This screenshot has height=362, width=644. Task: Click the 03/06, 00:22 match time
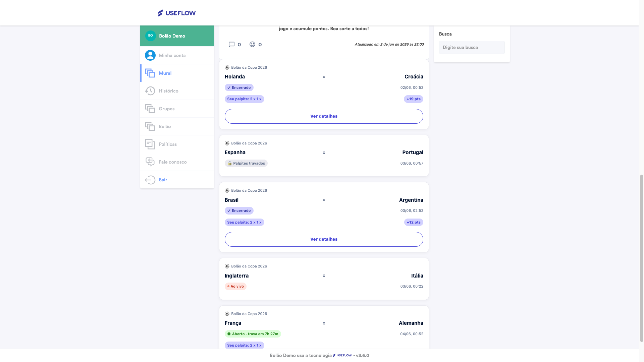(412, 286)
